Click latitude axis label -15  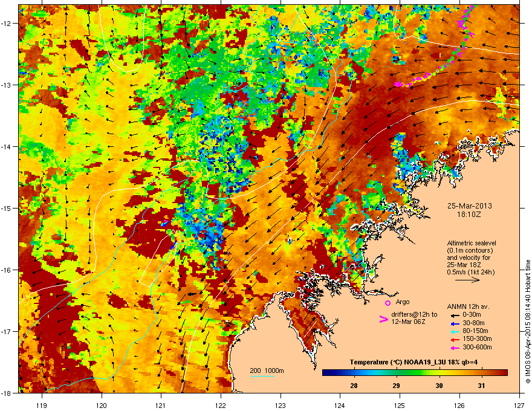tap(6, 208)
